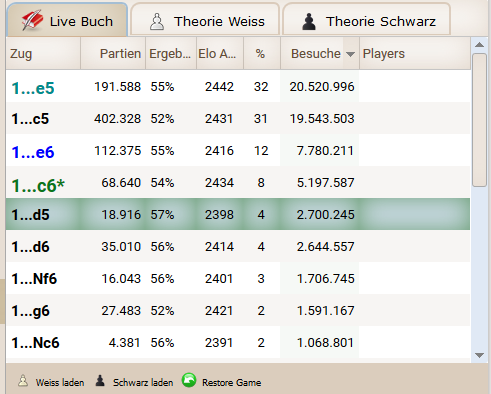Click the red book Live Buch icon
The width and height of the screenshot is (491, 394).
coord(32,20)
